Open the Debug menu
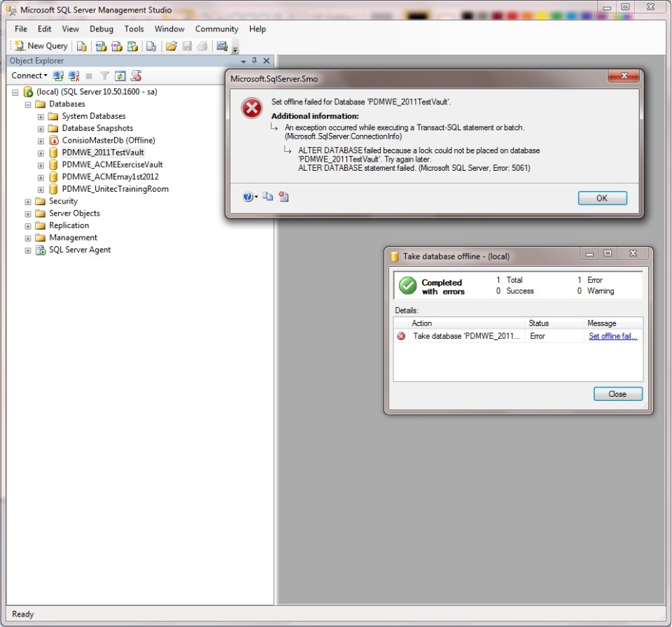Image resolution: width=672 pixels, height=627 pixels. [101, 29]
